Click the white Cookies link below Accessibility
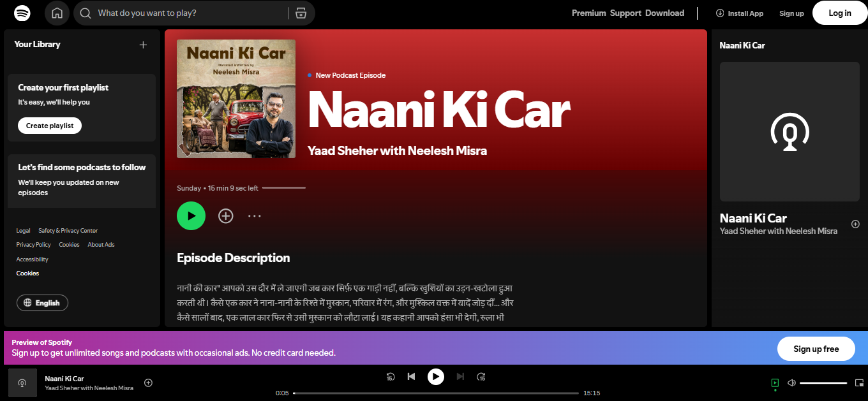Image resolution: width=868 pixels, height=401 pixels. point(27,273)
